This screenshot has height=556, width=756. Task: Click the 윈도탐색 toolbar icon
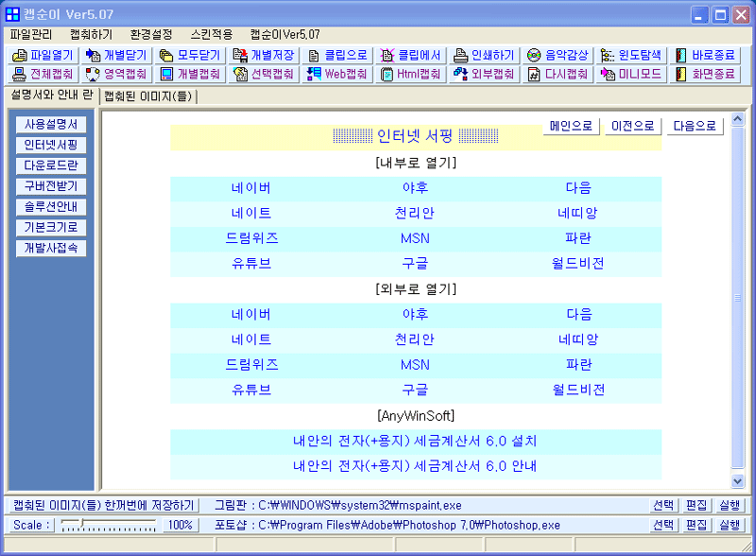tap(607, 56)
